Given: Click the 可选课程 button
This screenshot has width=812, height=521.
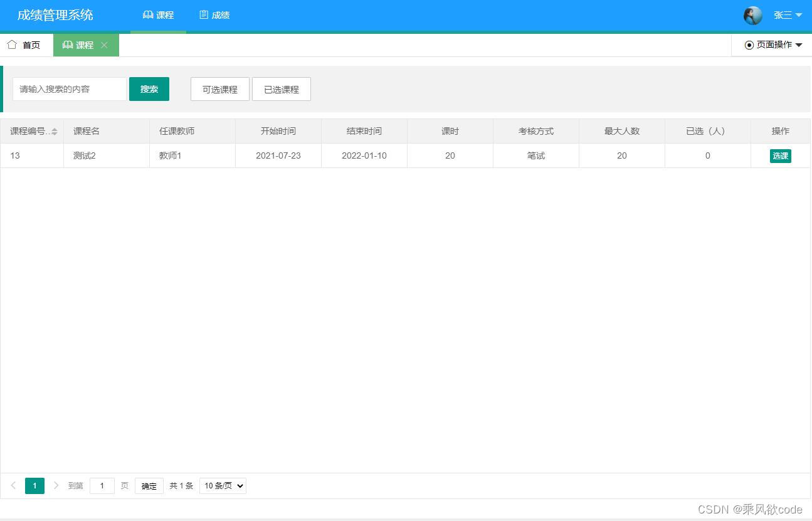Looking at the screenshot, I should [x=219, y=89].
